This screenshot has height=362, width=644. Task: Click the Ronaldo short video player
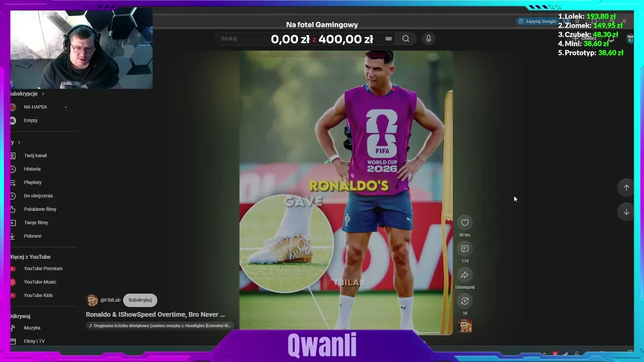tap(346, 193)
